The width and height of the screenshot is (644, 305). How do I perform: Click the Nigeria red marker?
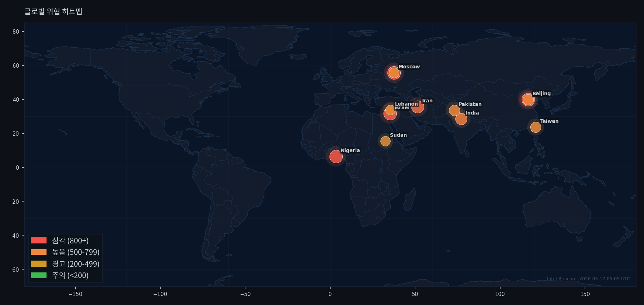[336, 156]
